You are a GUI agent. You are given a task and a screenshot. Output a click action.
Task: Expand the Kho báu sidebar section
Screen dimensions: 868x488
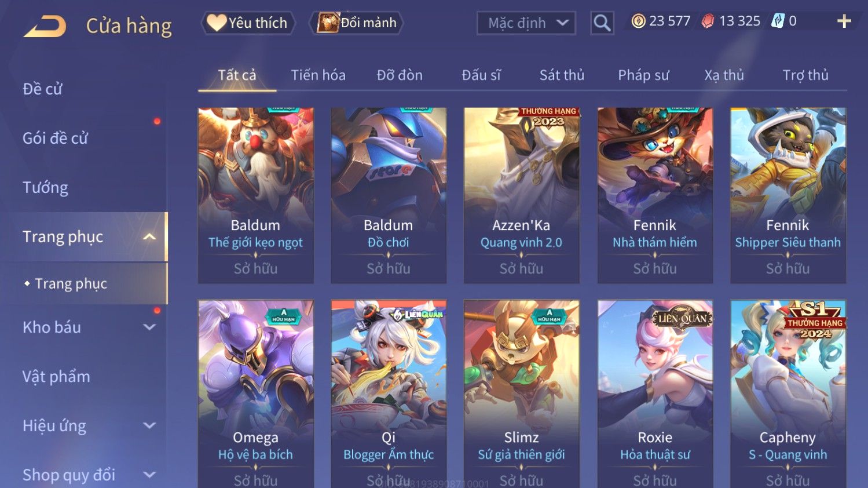tap(149, 327)
